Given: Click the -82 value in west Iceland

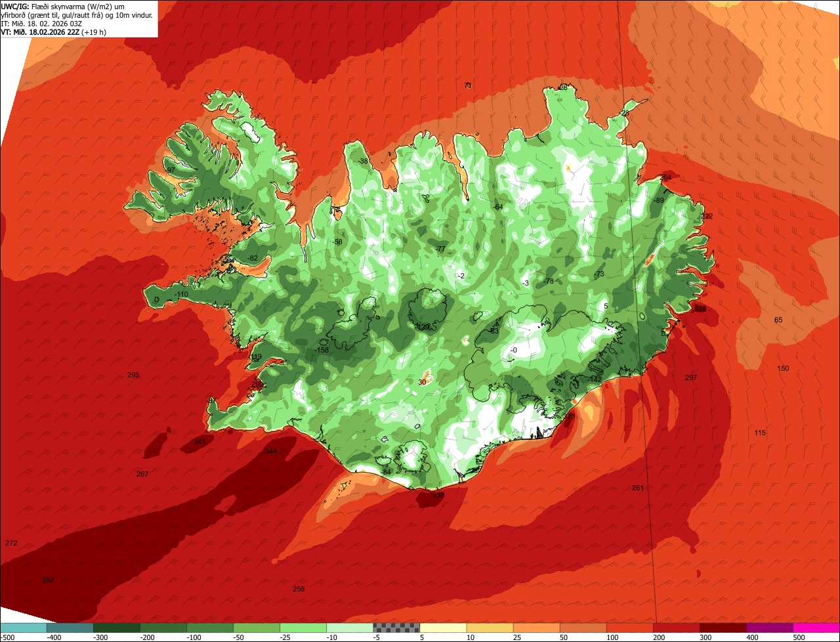Looking at the screenshot, I should [253, 258].
